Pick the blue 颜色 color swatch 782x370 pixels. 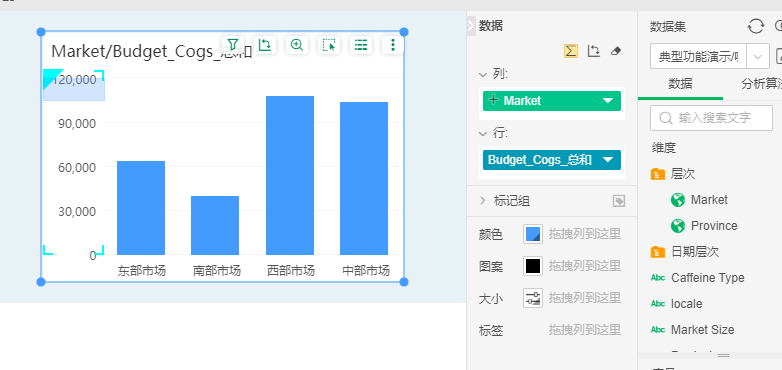point(533,234)
